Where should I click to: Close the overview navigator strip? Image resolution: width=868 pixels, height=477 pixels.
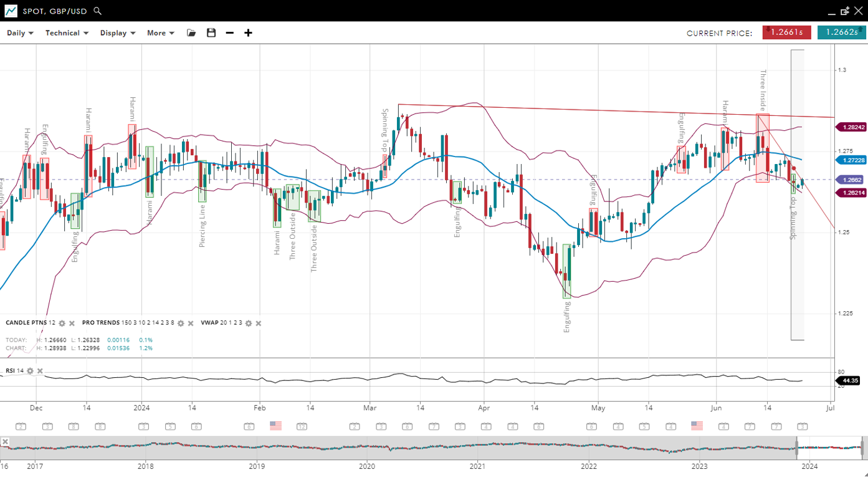point(5,442)
